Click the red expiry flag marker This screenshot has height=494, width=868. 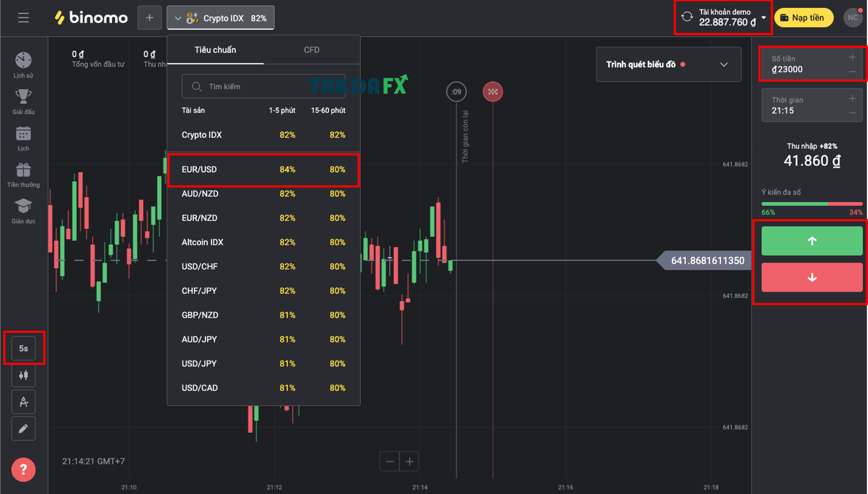click(x=493, y=92)
